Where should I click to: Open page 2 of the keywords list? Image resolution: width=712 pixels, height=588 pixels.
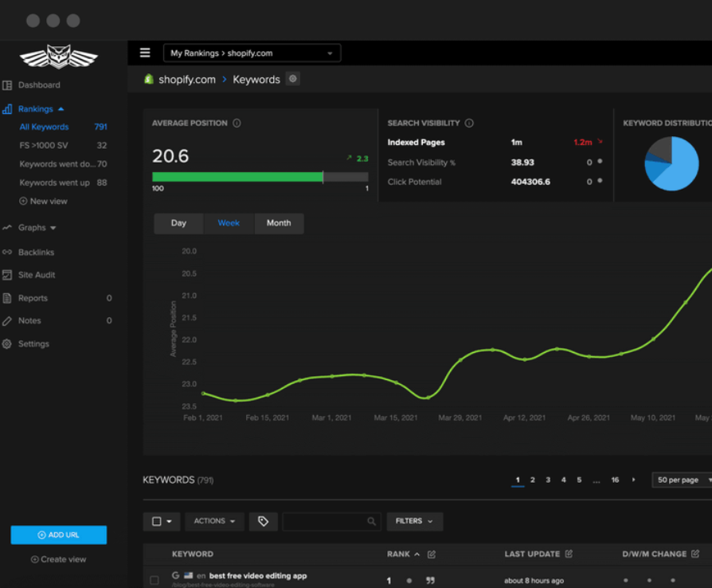[531, 480]
